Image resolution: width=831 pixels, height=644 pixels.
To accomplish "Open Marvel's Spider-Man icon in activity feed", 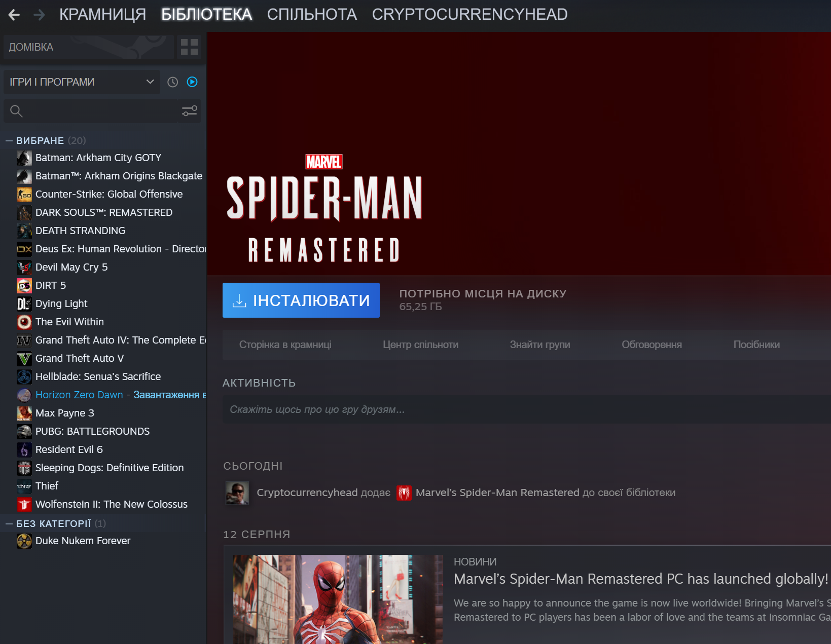I will (404, 493).
